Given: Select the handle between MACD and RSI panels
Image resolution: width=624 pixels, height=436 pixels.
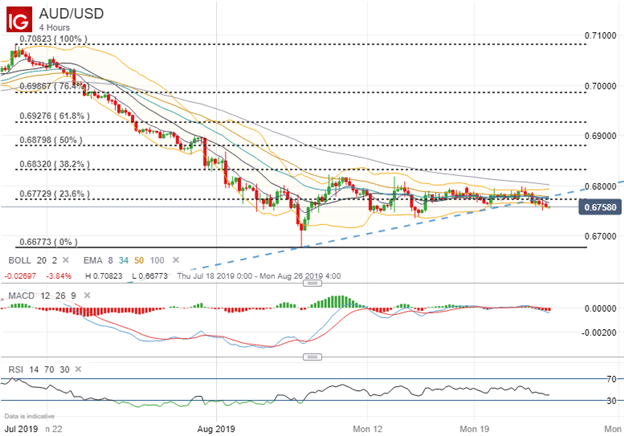Looking at the screenshot, I should point(312,357).
